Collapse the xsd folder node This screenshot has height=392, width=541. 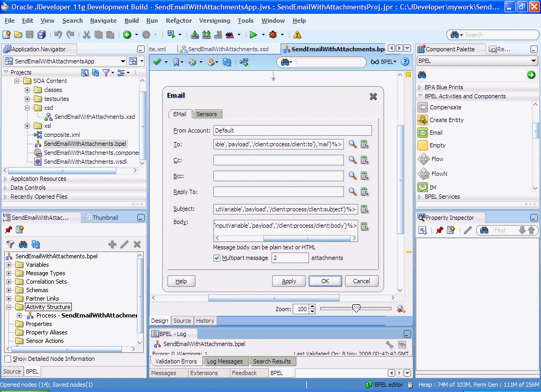[27, 108]
